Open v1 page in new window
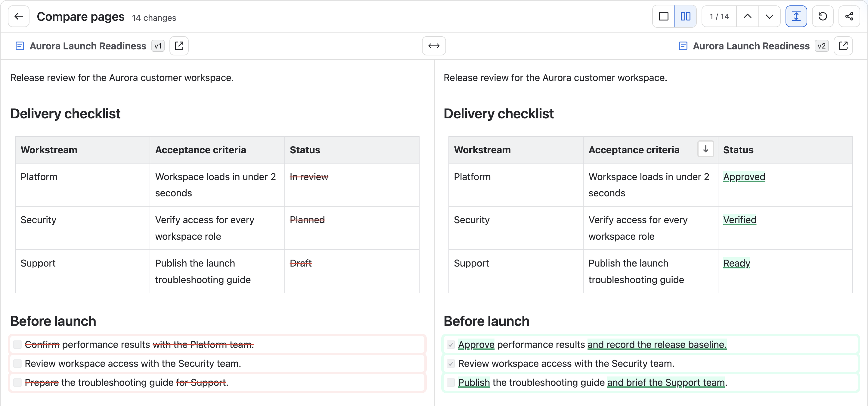The width and height of the screenshot is (868, 406). tap(179, 46)
